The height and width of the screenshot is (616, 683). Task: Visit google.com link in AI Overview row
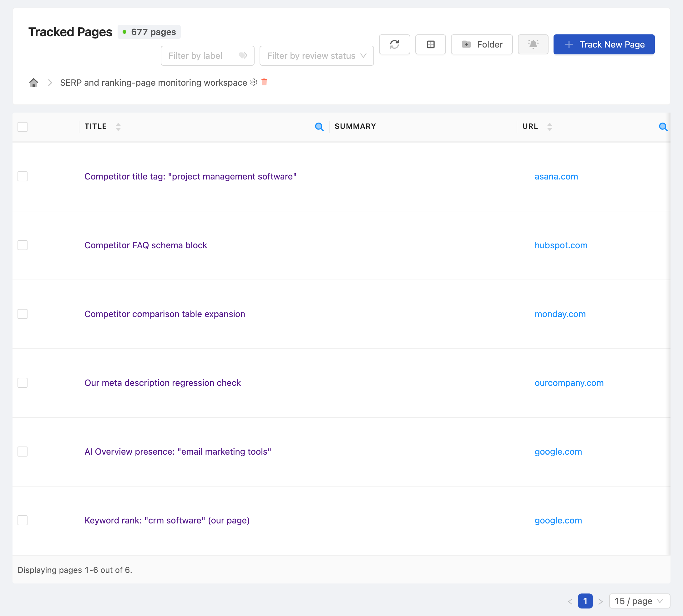pyautogui.click(x=558, y=452)
